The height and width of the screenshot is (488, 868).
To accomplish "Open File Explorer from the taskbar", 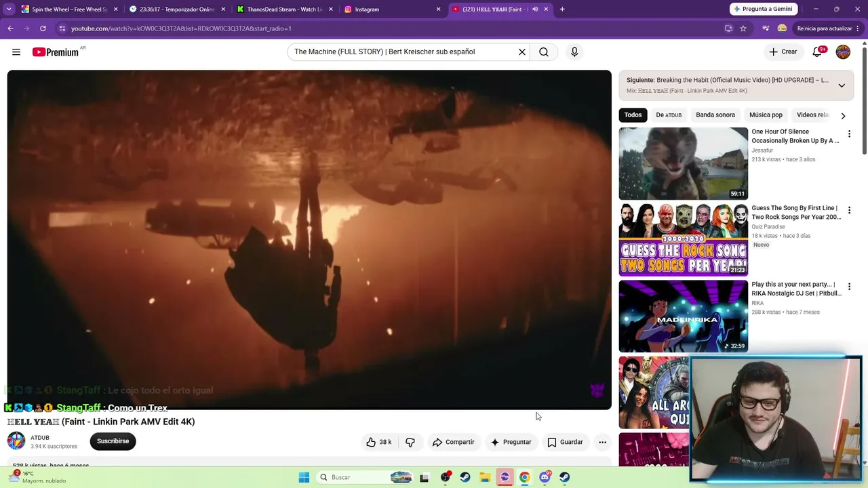I will click(485, 477).
